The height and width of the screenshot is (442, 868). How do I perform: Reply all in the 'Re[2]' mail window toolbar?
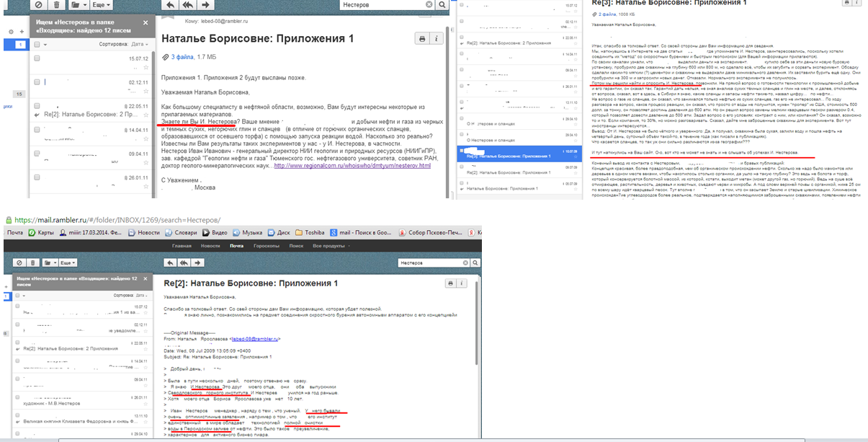point(184,262)
